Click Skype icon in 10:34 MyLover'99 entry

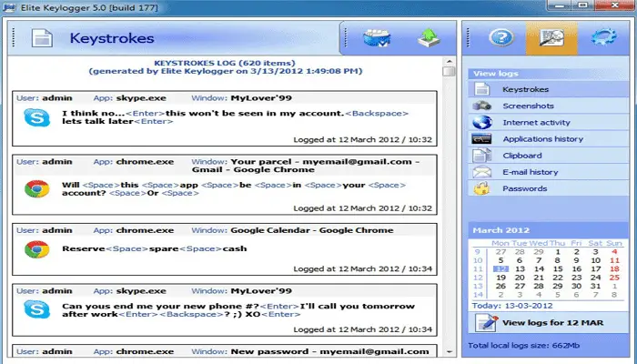click(37, 309)
